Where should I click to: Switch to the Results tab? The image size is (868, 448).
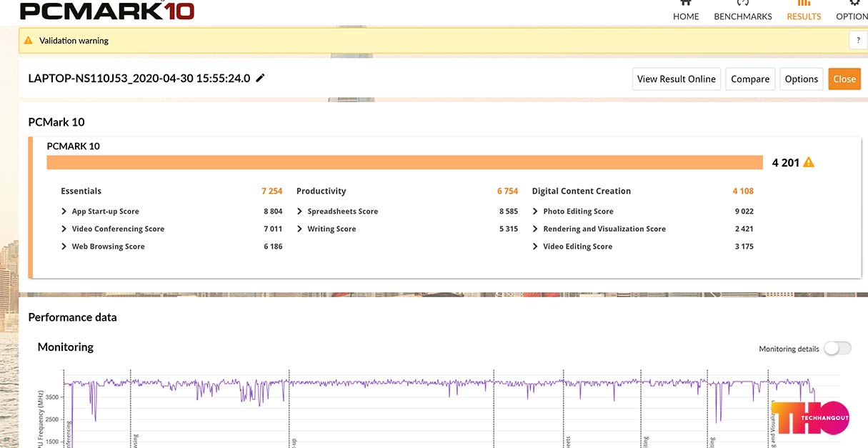pos(804,11)
